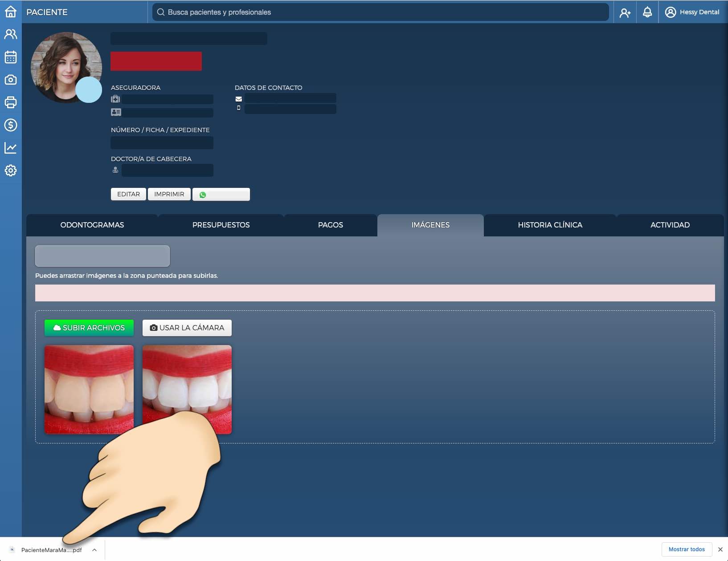Click the number/ficha/expediente field
The width and height of the screenshot is (728, 561).
(162, 143)
